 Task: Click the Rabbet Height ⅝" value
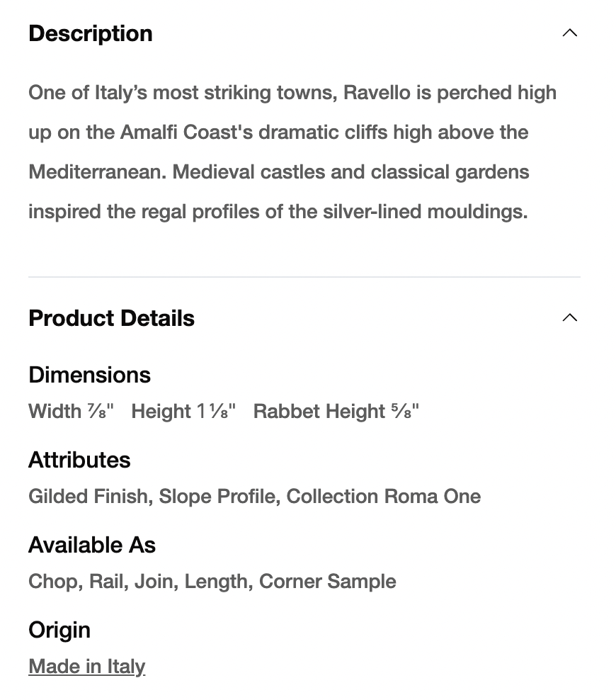(x=336, y=412)
